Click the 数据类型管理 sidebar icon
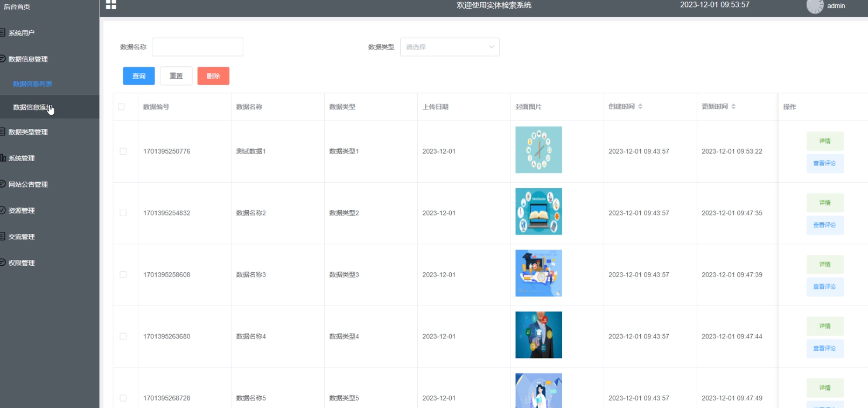 pos(3,132)
